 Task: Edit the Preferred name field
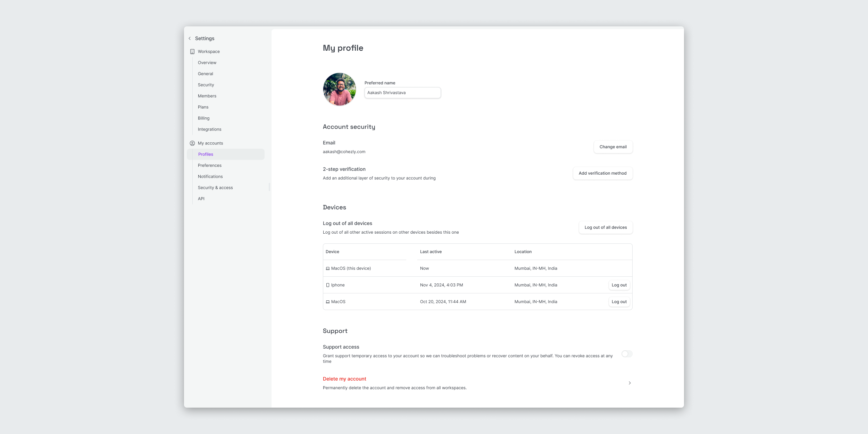pyautogui.click(x=402, y=93)
